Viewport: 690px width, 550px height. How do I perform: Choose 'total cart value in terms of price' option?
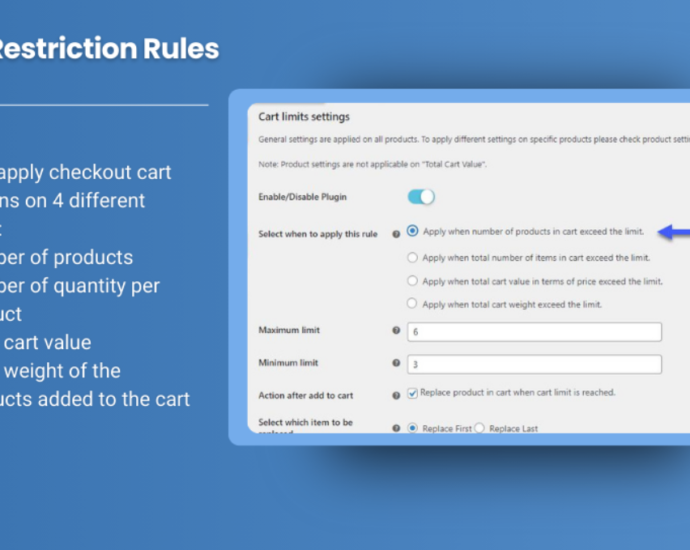413,282
